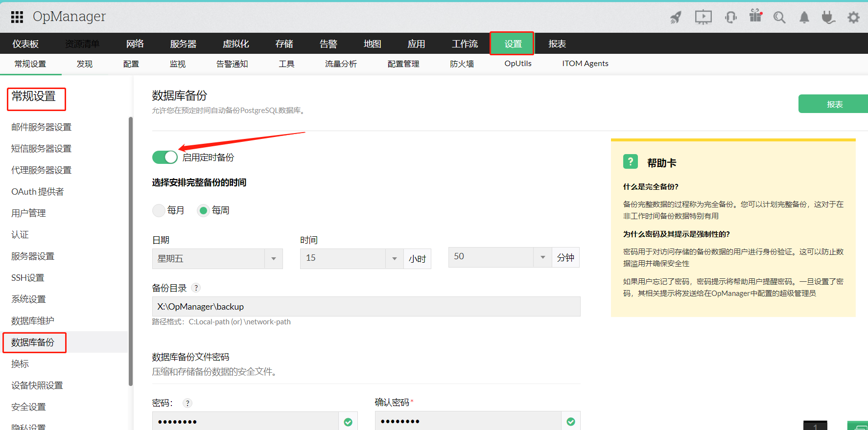Click the plug integrations icon
Viewport: 868px width, 430px height.
click(828, 18)
